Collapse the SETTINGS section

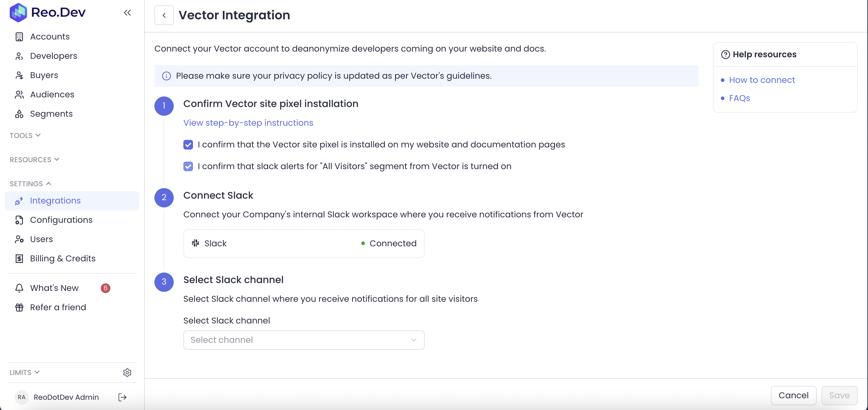click(30, 184)
